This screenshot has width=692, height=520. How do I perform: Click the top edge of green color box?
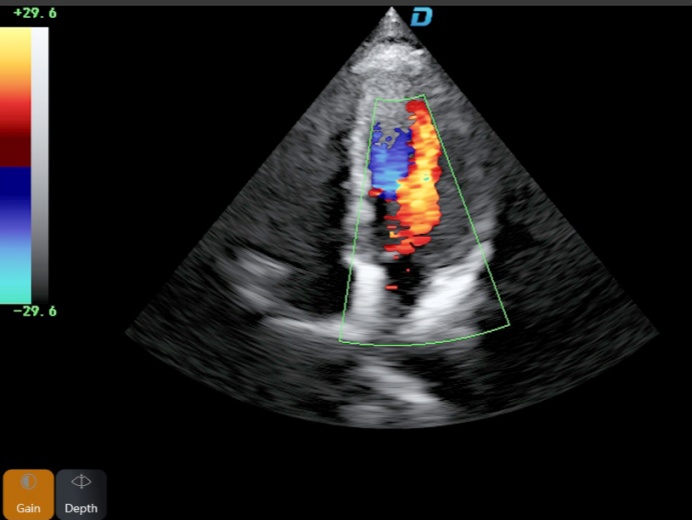(399, 99)
